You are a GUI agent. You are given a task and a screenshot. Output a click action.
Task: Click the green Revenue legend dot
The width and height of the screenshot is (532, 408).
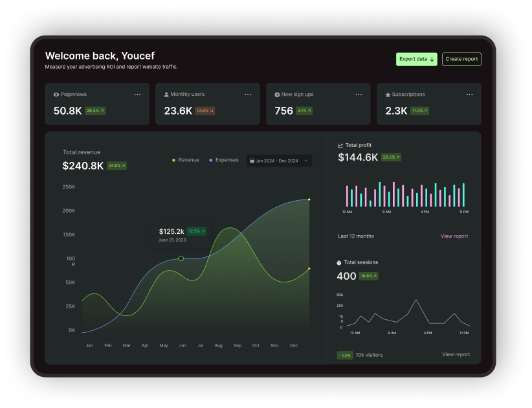pyautogui.click(x=173, y=160)
